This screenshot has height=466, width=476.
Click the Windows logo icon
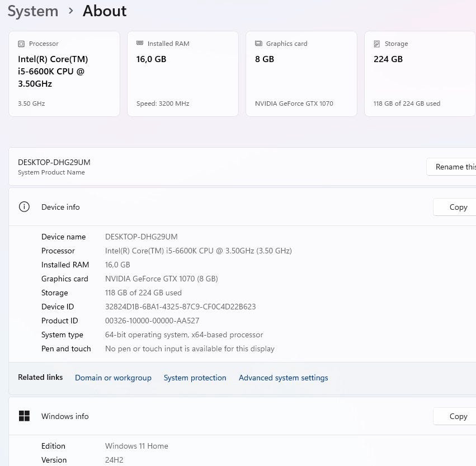point(24,416)
